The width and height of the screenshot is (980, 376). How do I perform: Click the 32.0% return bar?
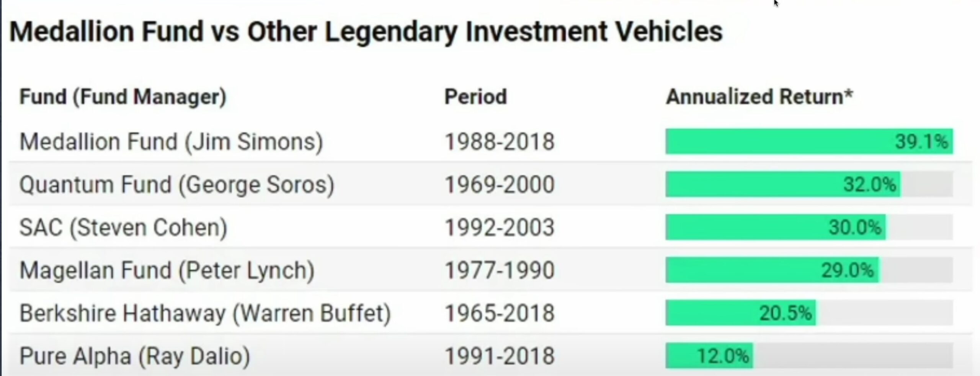pyautogui.click(x=783, y=184)
